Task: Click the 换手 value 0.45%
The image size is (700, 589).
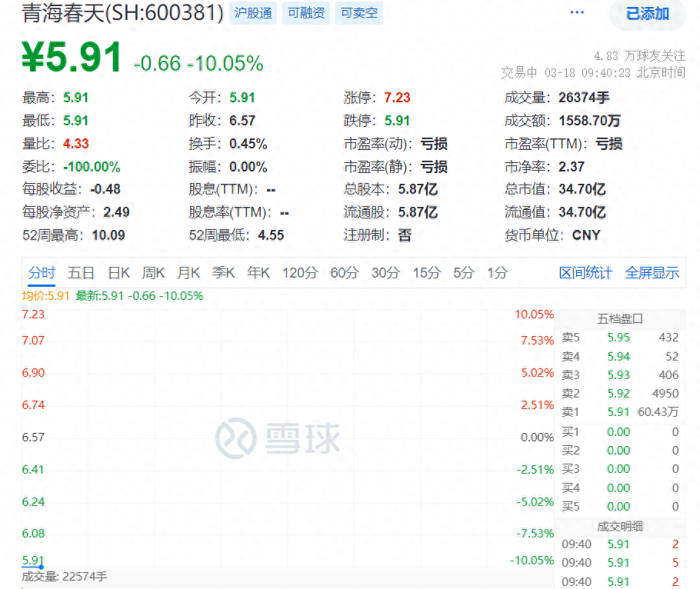Action: pos(248,144)
